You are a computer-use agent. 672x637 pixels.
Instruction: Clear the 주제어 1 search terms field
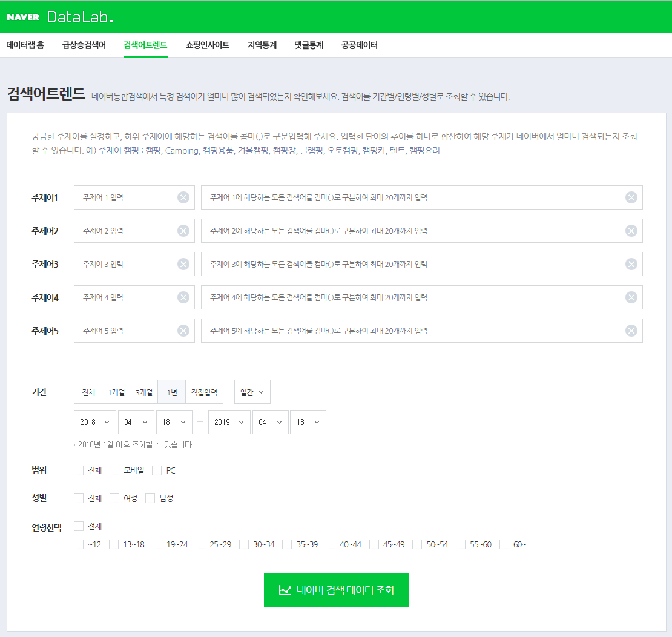[631, 197]
